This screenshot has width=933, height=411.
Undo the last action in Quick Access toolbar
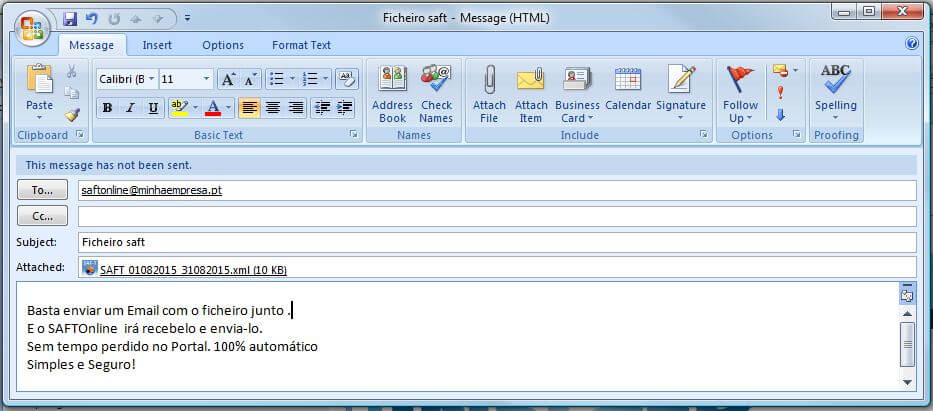coord(91,18)
